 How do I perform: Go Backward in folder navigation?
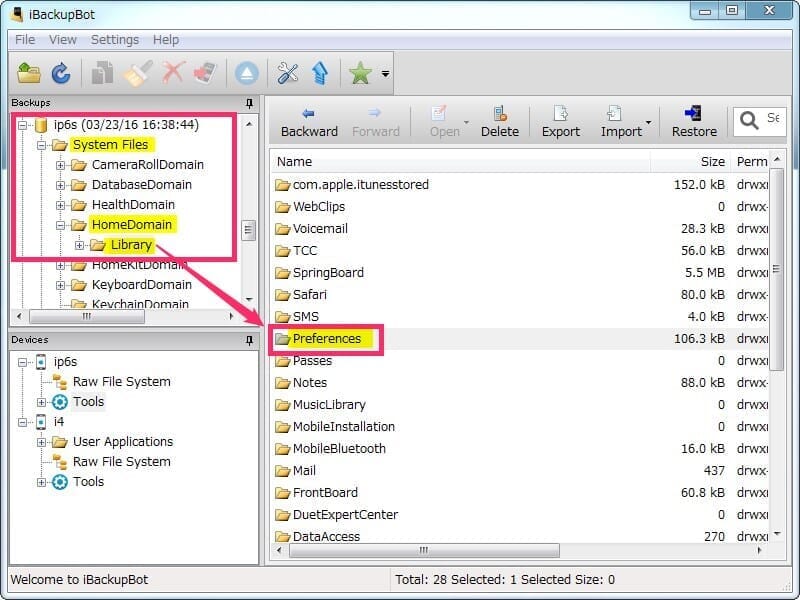[x=309, y=121]
